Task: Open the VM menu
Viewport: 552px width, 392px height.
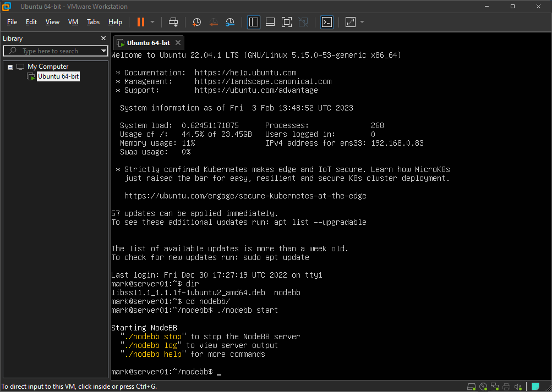Action: point(73,22)
